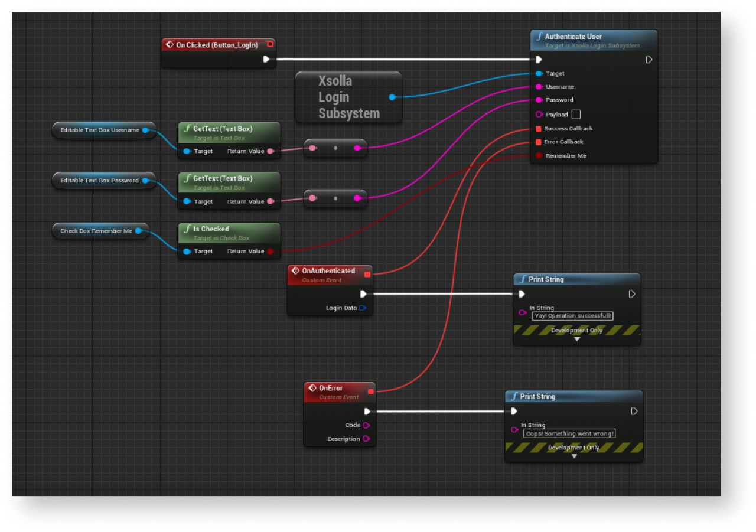Edit the 'Oops! Something went wrong!' string field

(x=569, y=433)
